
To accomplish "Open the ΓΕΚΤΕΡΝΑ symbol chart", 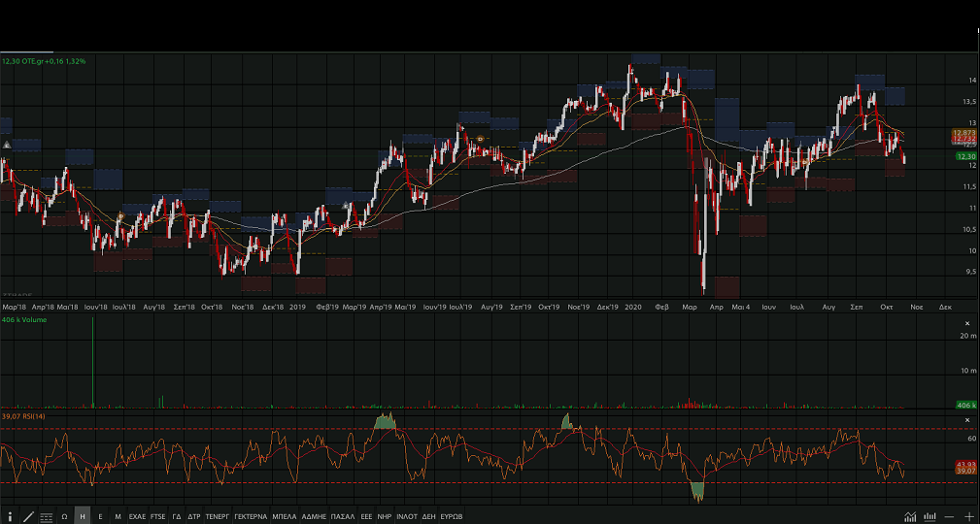I will [250, 516].
